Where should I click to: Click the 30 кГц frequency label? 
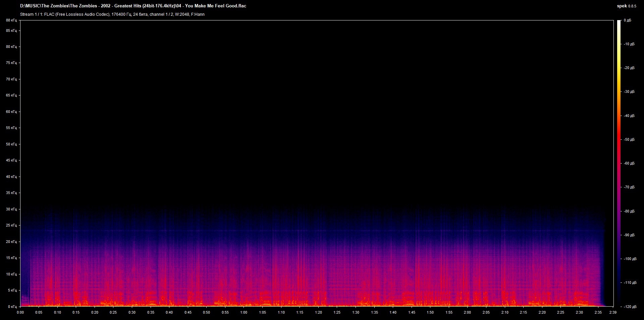tap(11, 209)
